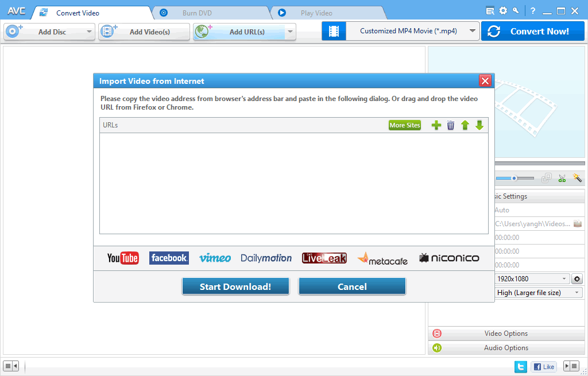This screenshot has height=376, width=588.
Task: Click the trash can delete URL icon
Action: (x=451, y=125)
